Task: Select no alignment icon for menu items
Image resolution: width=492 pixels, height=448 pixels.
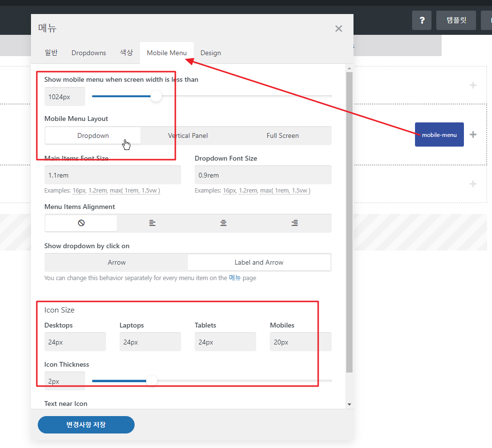Action: tap(81, 223)
